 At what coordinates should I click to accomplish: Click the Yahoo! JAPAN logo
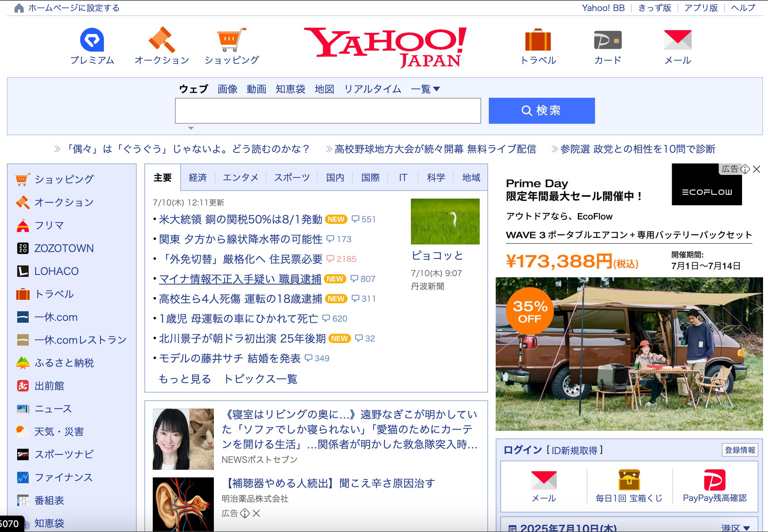click(x=386, y=47)
